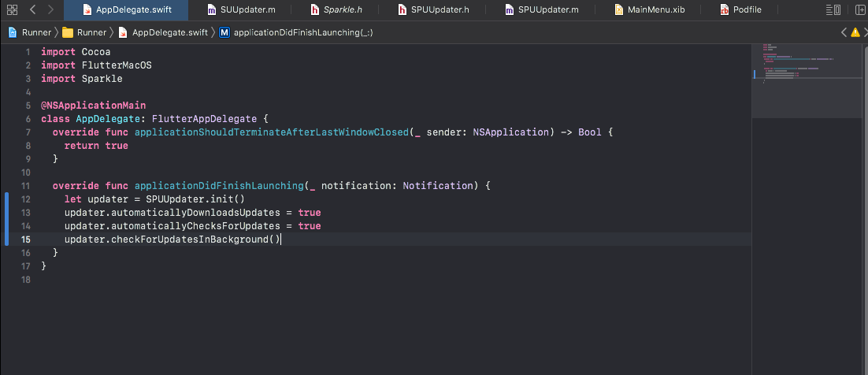Click 'automaticallyChecksForUpdates' on line 14
Screen dimensions: 868x375
(195, 226)
